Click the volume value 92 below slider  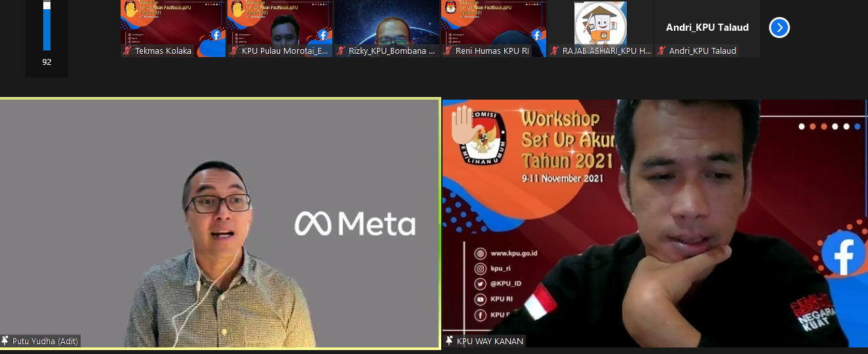47,62
